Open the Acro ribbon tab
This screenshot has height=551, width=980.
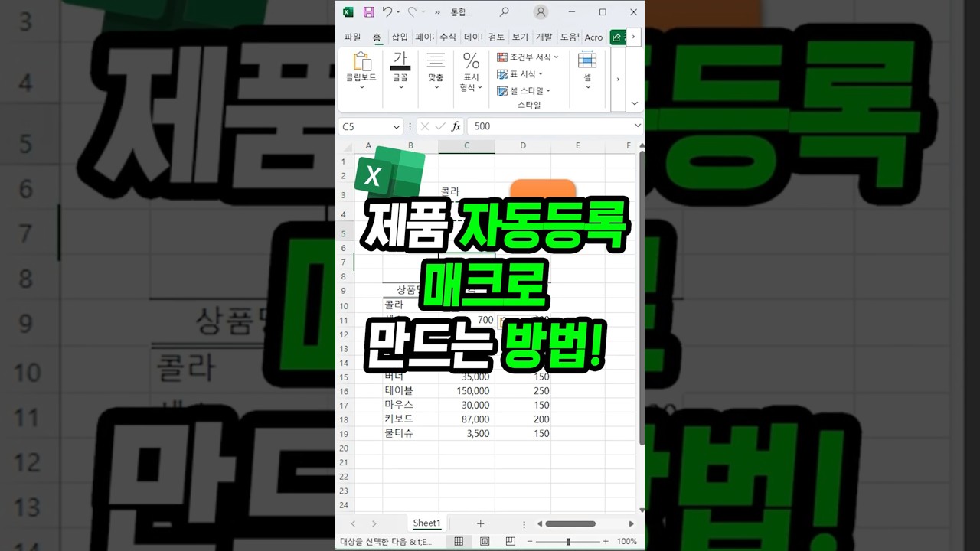tap(593, 37)
